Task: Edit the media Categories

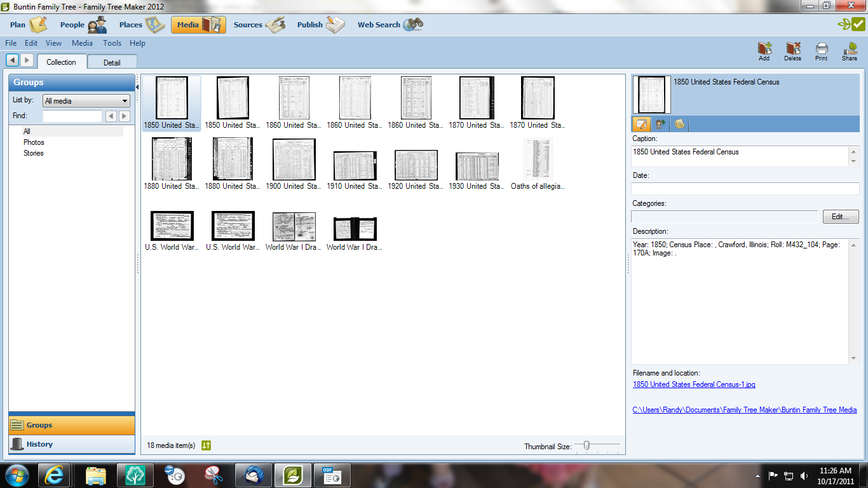Action: click(840, 217)
